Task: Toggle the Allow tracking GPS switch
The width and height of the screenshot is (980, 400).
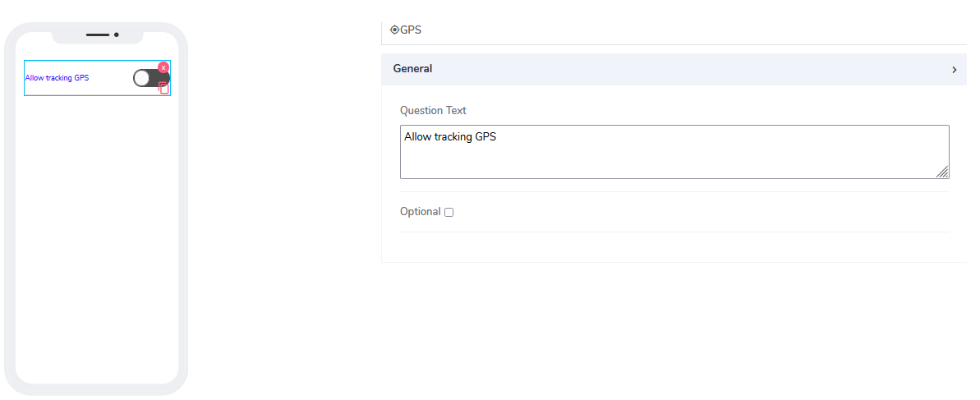Action: pos(151,78)
